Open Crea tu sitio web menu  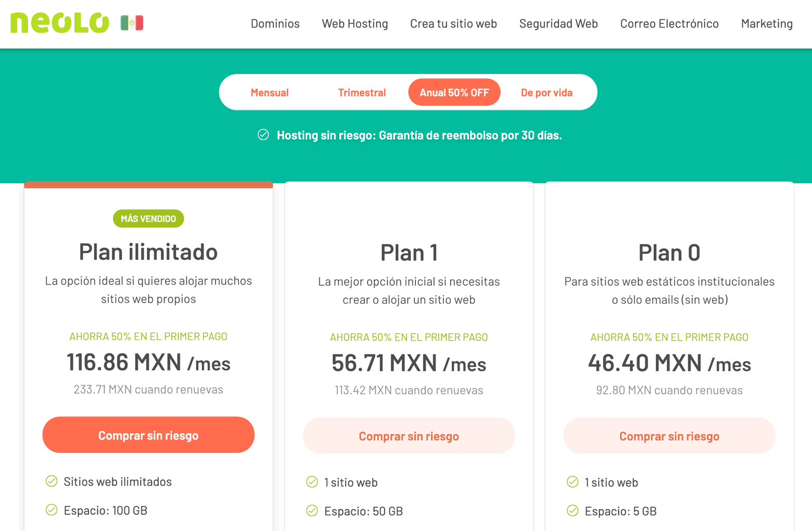point(453,23)
